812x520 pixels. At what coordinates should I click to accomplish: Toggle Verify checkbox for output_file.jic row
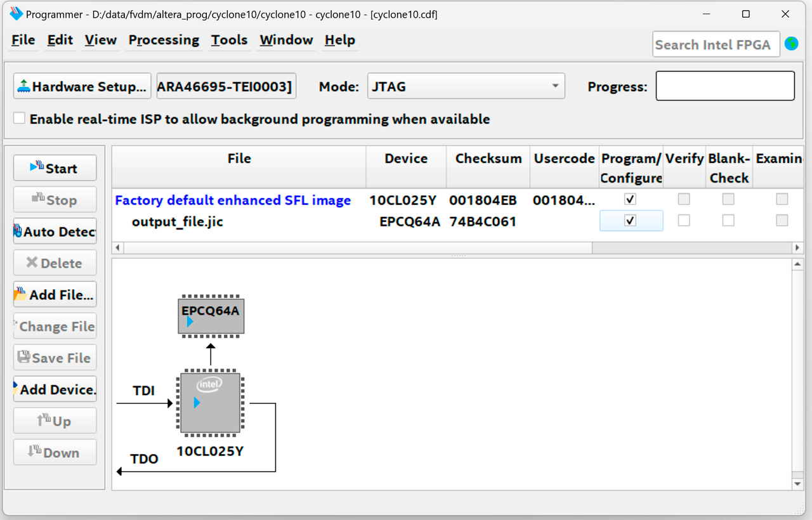pyautogui.click(x=684, y=221)
